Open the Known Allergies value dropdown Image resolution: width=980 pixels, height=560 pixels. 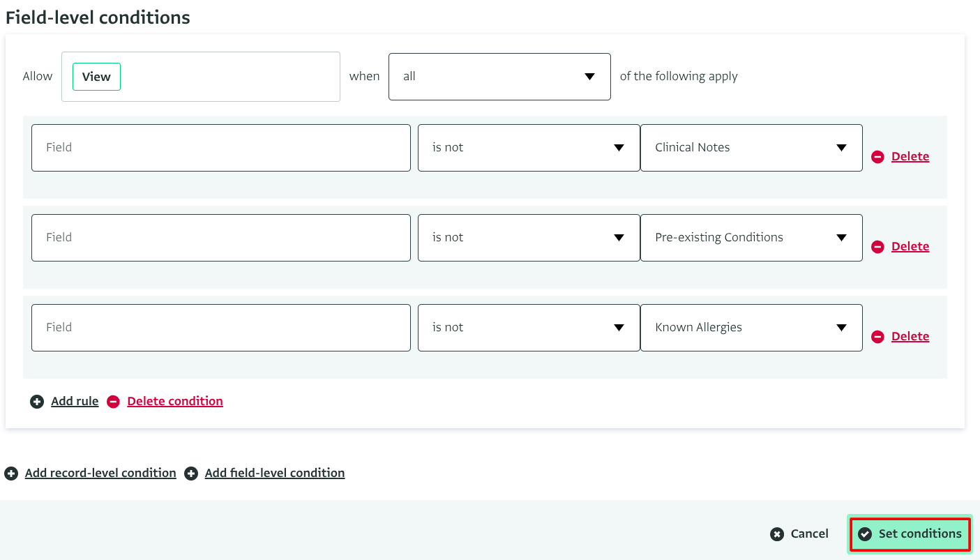(751, 328)
